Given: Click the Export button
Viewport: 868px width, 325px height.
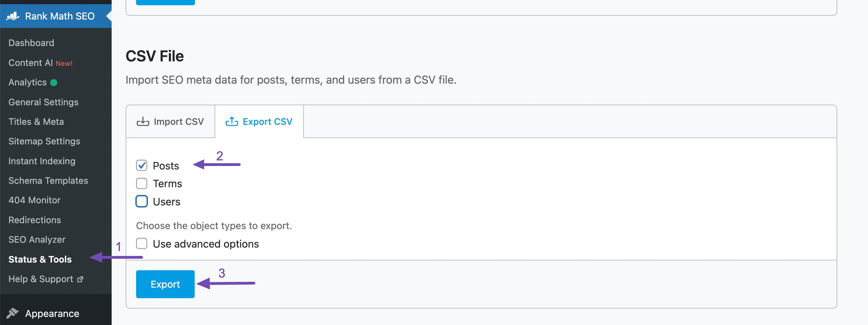Looking at the screenshot, I should point(165,284).
